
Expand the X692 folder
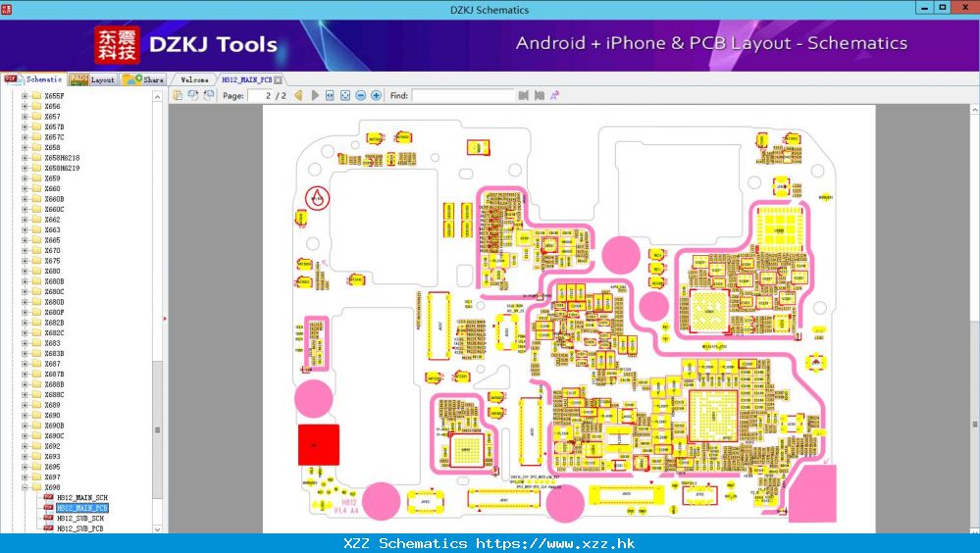(25, 446)
